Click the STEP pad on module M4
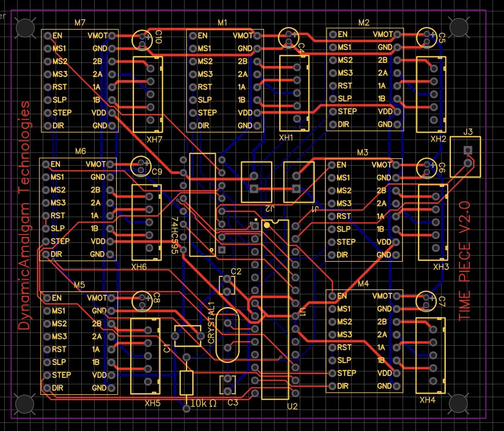 tap(332, 374)
